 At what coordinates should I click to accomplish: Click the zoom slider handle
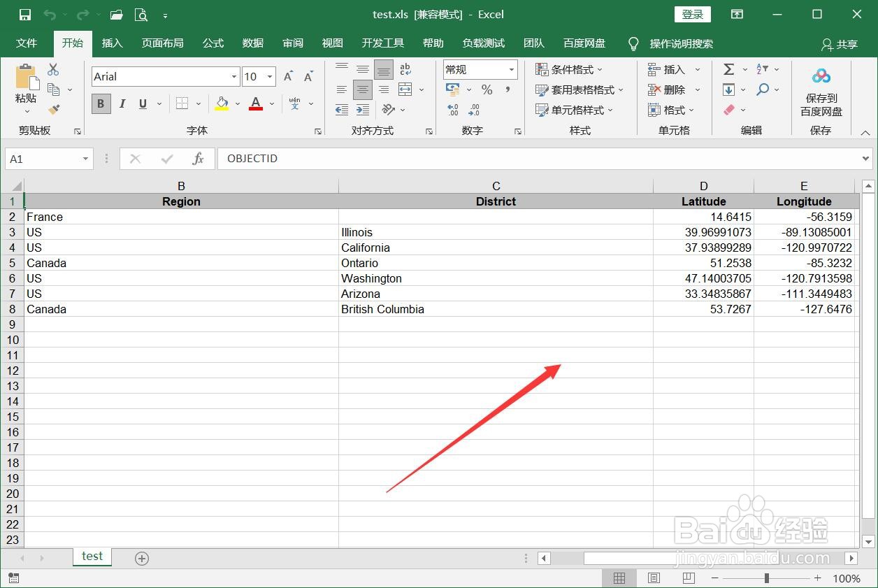767,578
